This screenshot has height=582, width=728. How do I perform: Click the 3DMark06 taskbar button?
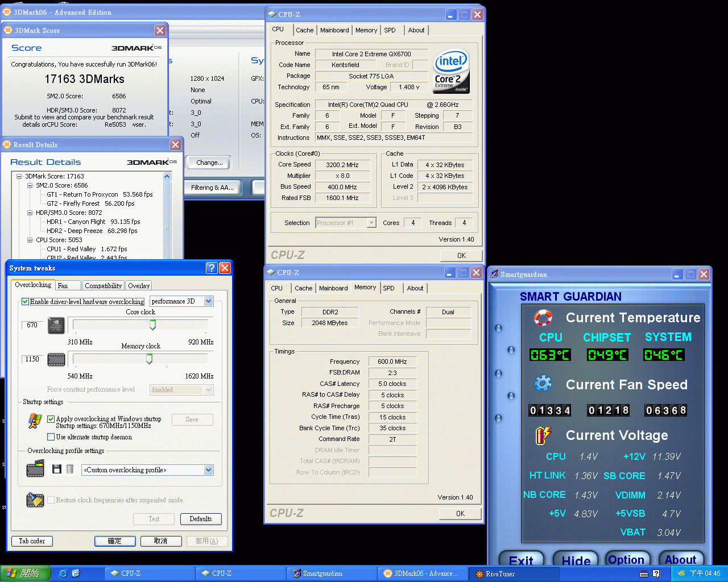coord(424,573)
